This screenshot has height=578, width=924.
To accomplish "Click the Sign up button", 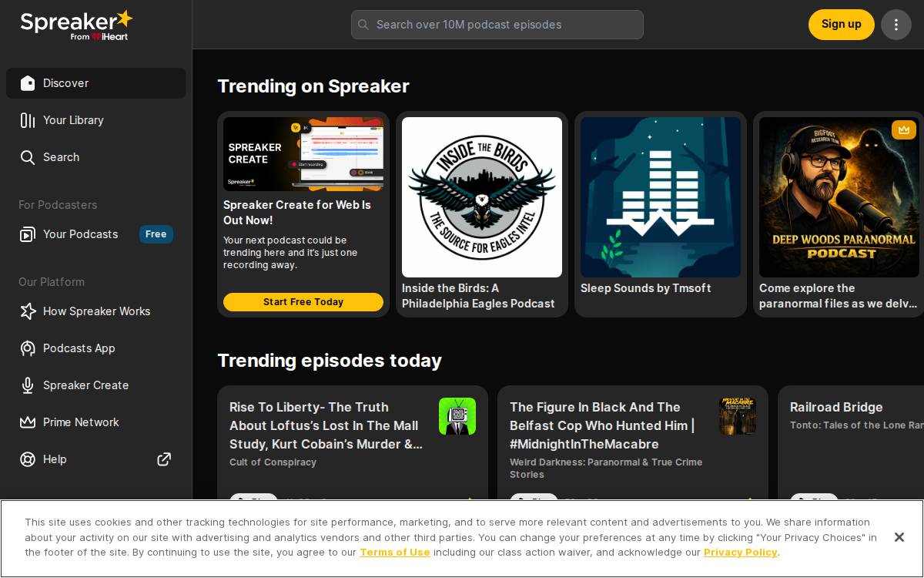I will click(x=841, y=25).
